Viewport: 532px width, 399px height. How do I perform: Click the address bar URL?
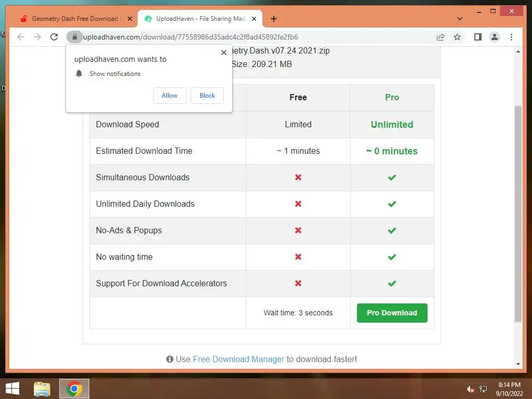click(191, 37)
